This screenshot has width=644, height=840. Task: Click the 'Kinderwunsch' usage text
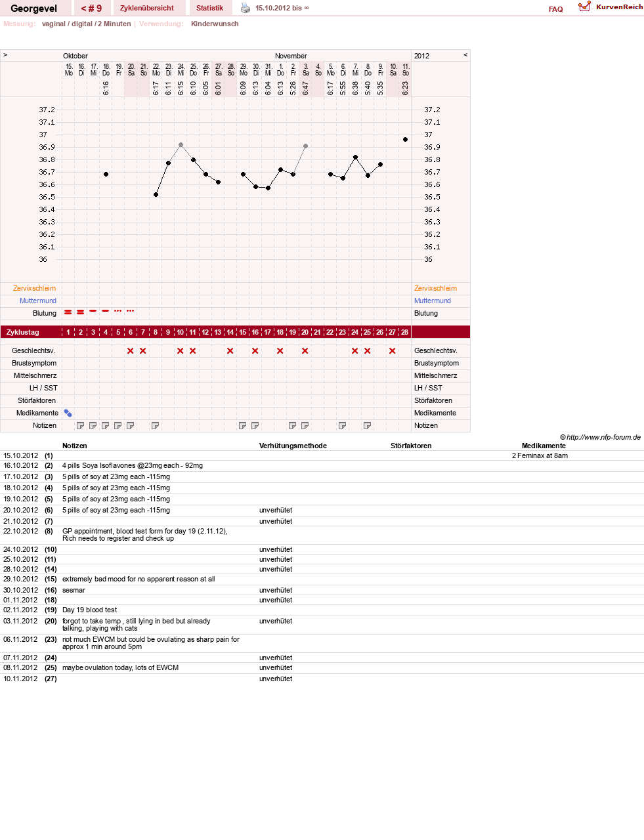pos(215,24)
